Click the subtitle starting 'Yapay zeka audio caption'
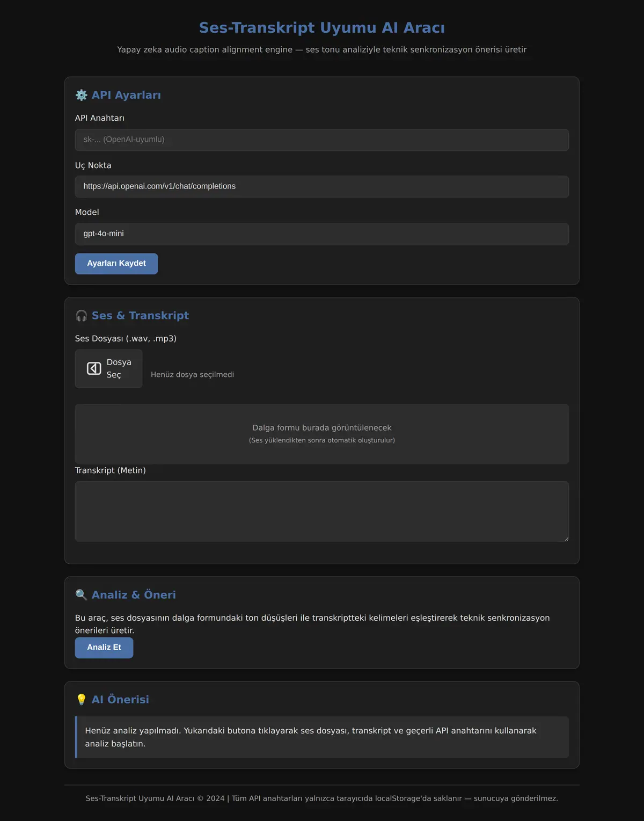The width and height of the screenshot is (644, 821). click(x=322, y=49)
